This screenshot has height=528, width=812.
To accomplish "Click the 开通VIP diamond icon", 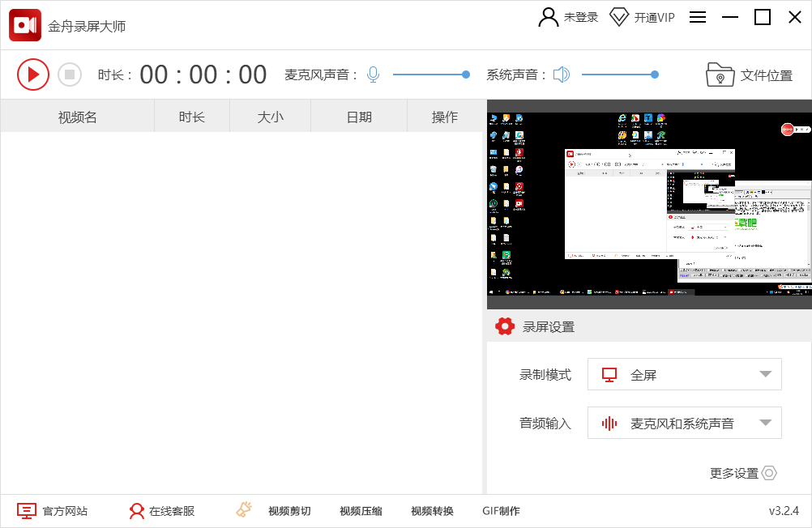I will point(619,17).
